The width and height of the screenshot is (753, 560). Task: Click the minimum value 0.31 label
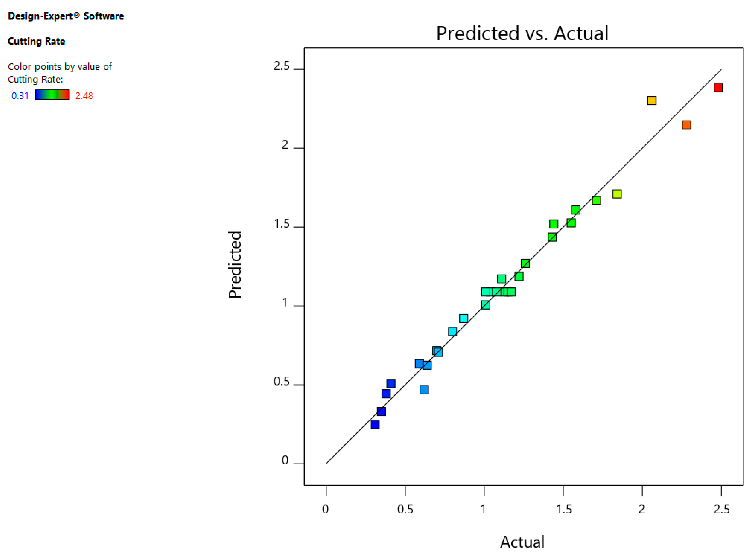(x=20, y=96)
